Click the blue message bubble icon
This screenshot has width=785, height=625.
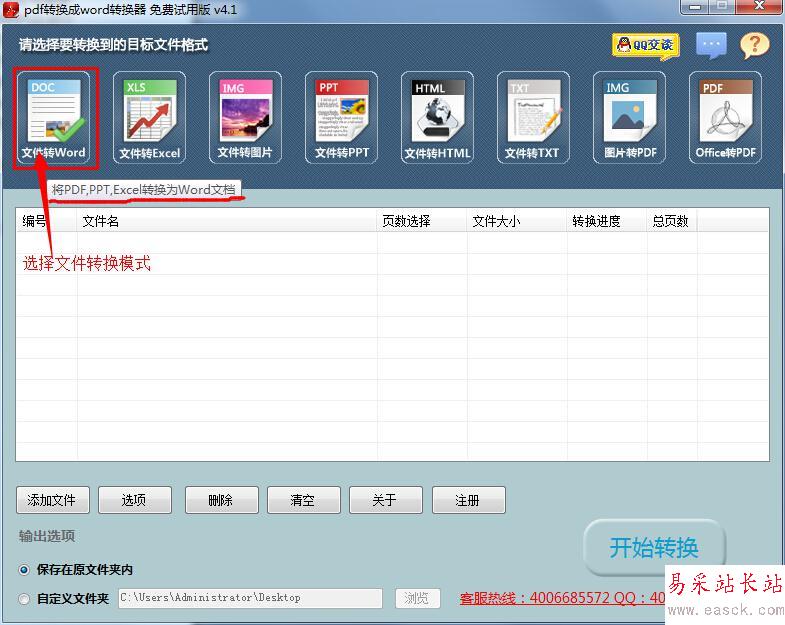click(x=711, y=46)
